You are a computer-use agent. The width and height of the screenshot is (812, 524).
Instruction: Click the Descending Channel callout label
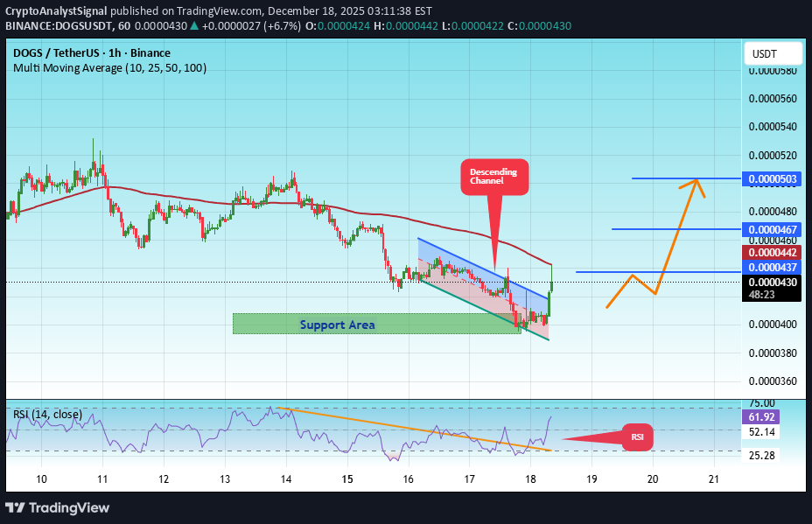pyautogui.click(x=494, y=176)
